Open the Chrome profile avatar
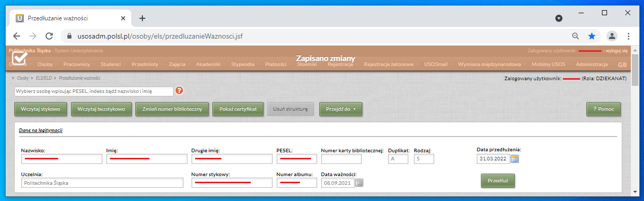The width and height of the screenshot is (644, 201). click(x=612, y=36)
